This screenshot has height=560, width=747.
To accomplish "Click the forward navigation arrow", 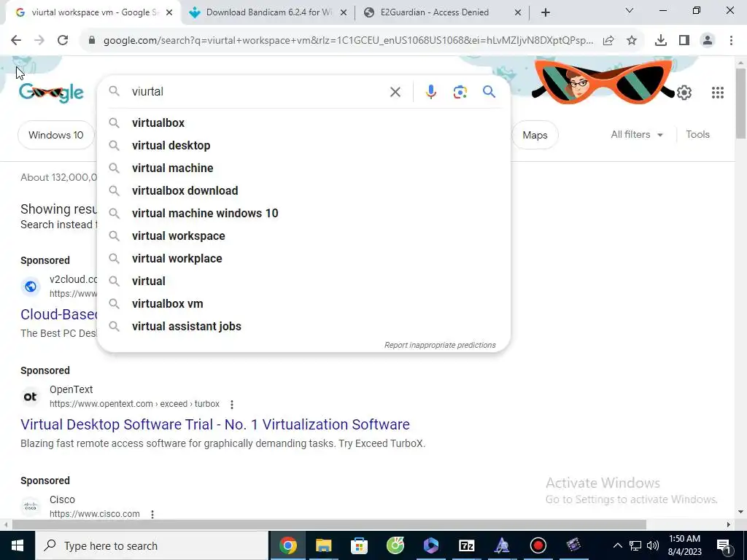I will (x=39, y=41).
